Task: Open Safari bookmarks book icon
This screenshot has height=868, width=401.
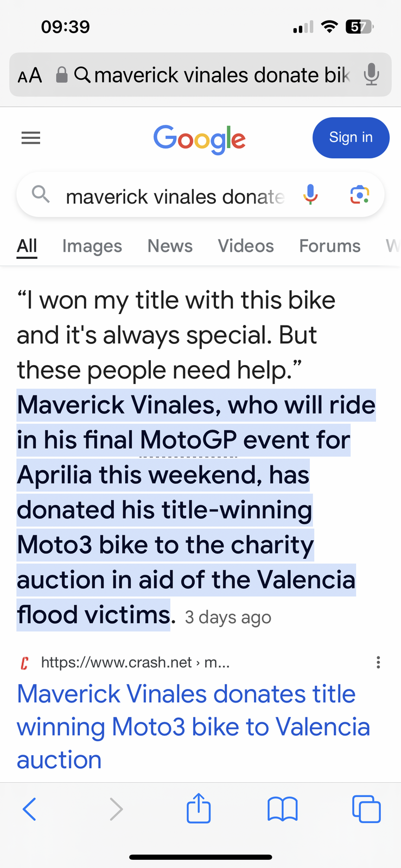Action: (282, 809)
